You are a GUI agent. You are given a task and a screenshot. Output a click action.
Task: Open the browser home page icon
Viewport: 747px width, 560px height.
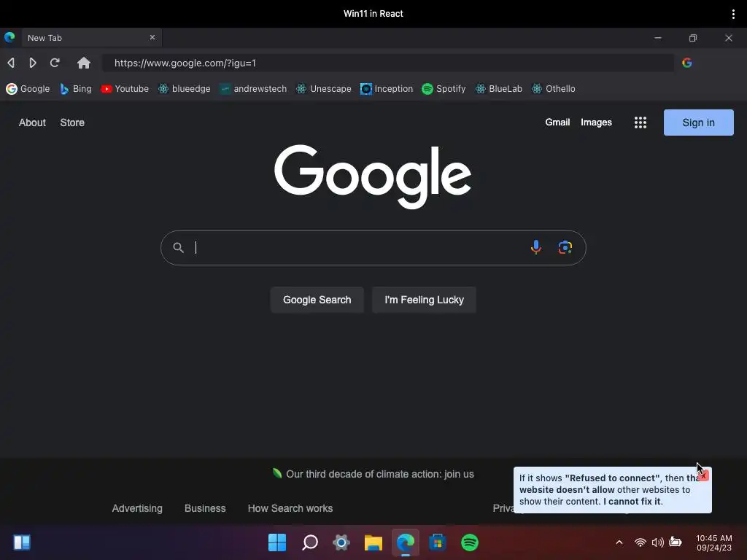pos(84,63)
